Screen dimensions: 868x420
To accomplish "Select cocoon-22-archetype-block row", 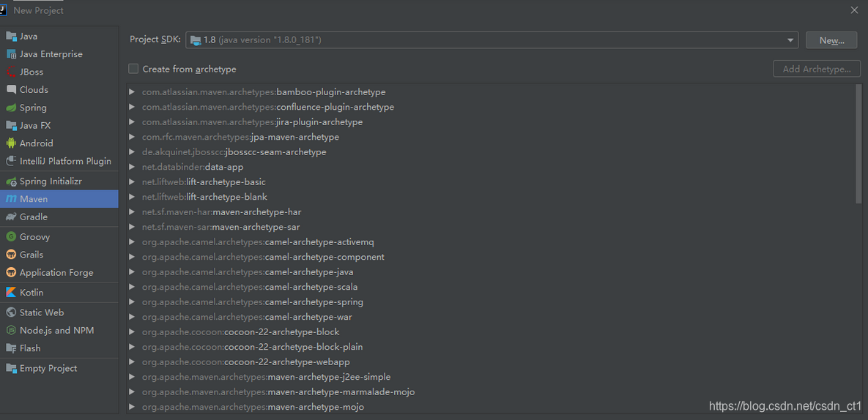I will coord(491,331).
